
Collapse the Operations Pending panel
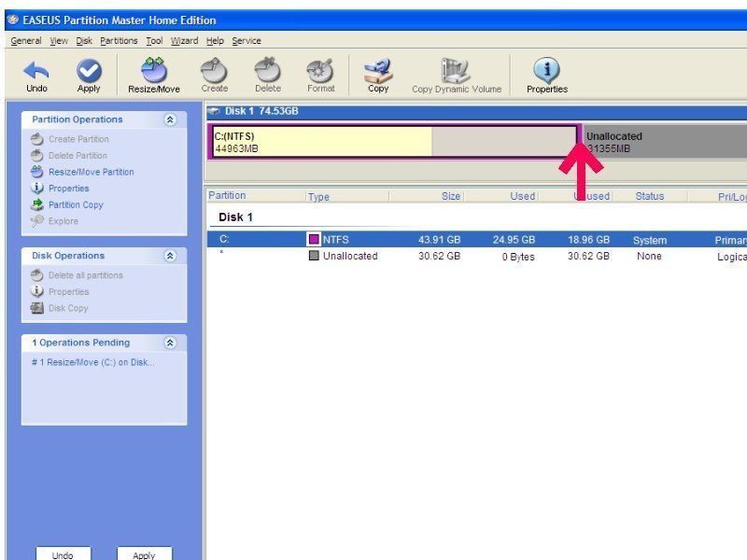(x=170, y=343)
